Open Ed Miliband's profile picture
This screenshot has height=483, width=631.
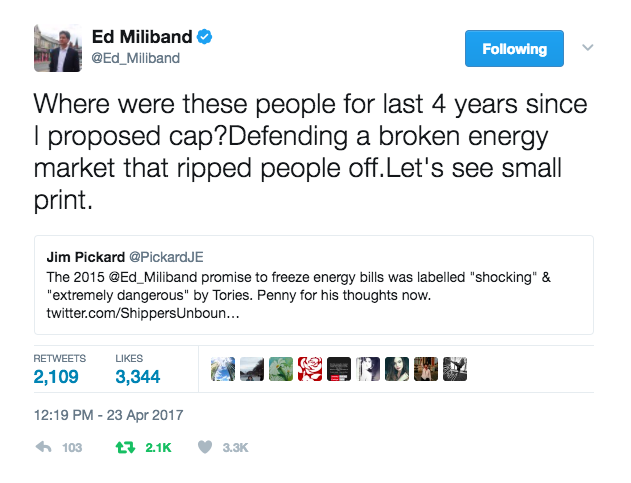(58, 48)
